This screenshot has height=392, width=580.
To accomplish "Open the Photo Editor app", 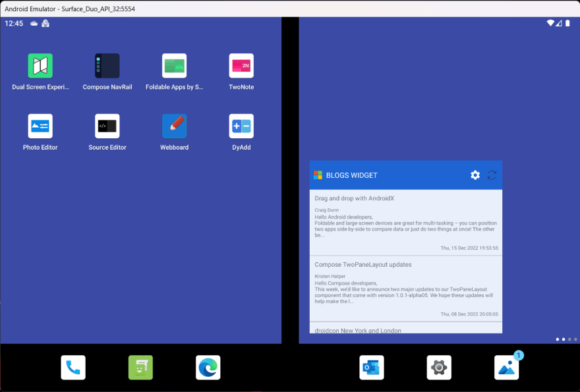I will pos(40,126).
